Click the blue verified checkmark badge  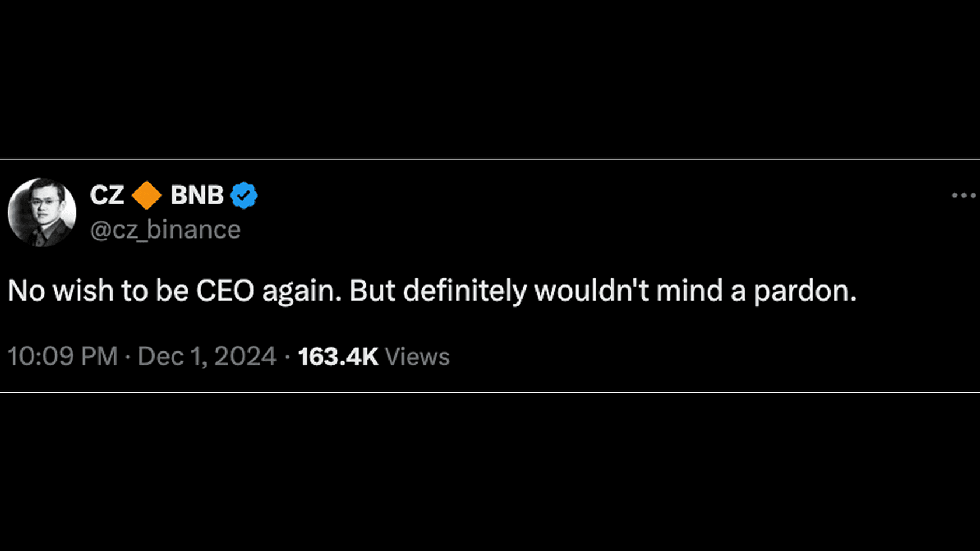[x=244, y=195]
